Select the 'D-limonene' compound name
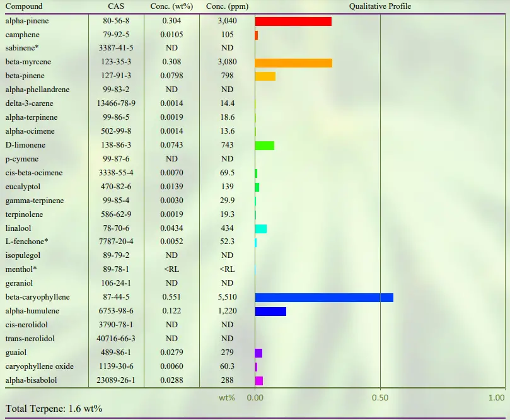Screen dimensions: 510x420 coord(25,145)
